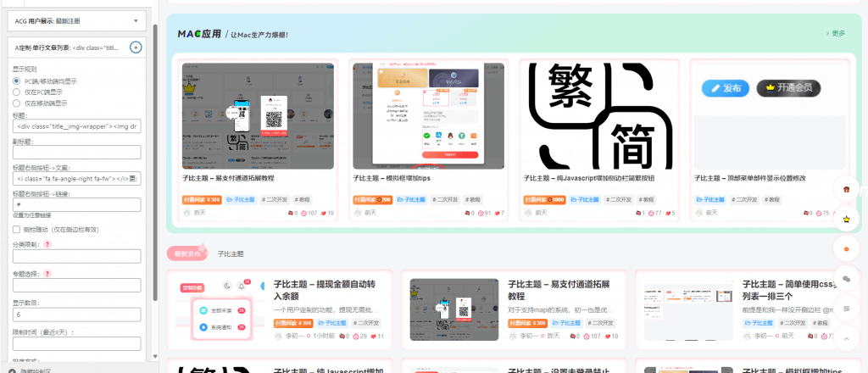The height and width of the screenshot is (373, 868).
Task: Click author avatar on 模拟框增加tips Mac card
Action: 357,213
